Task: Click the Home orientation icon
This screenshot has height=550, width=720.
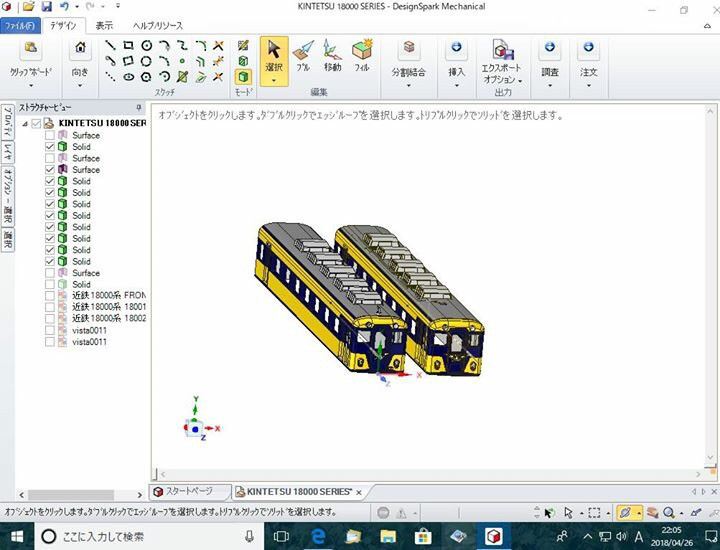Action: pos(80,47)
